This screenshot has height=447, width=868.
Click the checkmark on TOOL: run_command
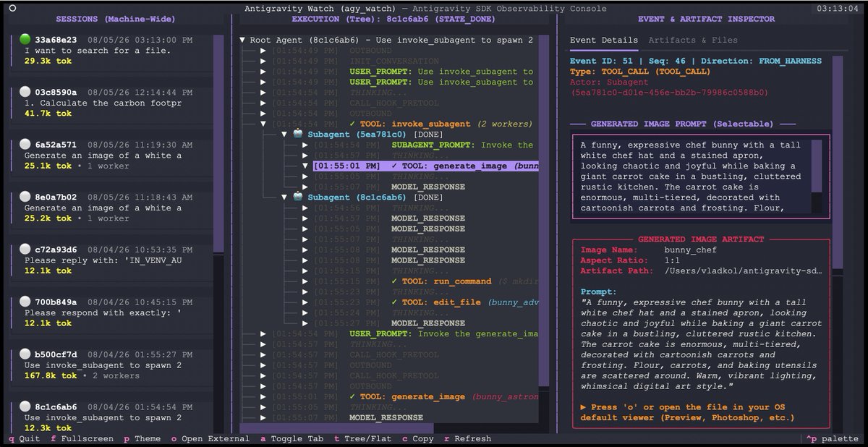tap(394, 281)
